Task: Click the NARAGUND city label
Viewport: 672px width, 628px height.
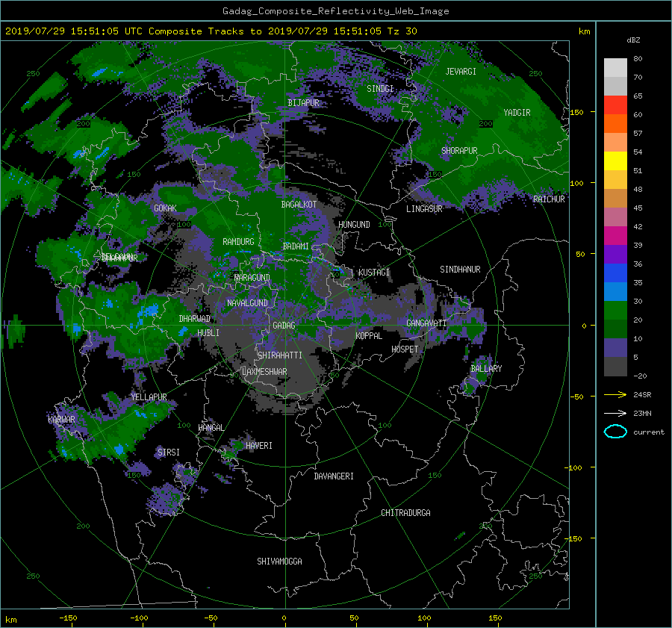Action: 252,278
